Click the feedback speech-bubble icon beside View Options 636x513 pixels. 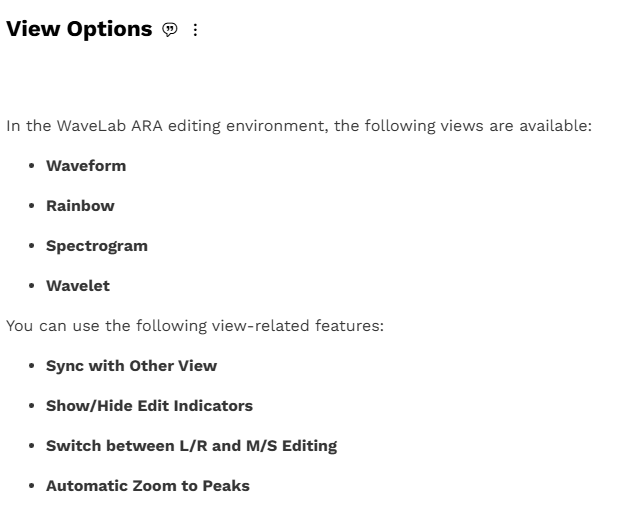(x=170, y=30)
